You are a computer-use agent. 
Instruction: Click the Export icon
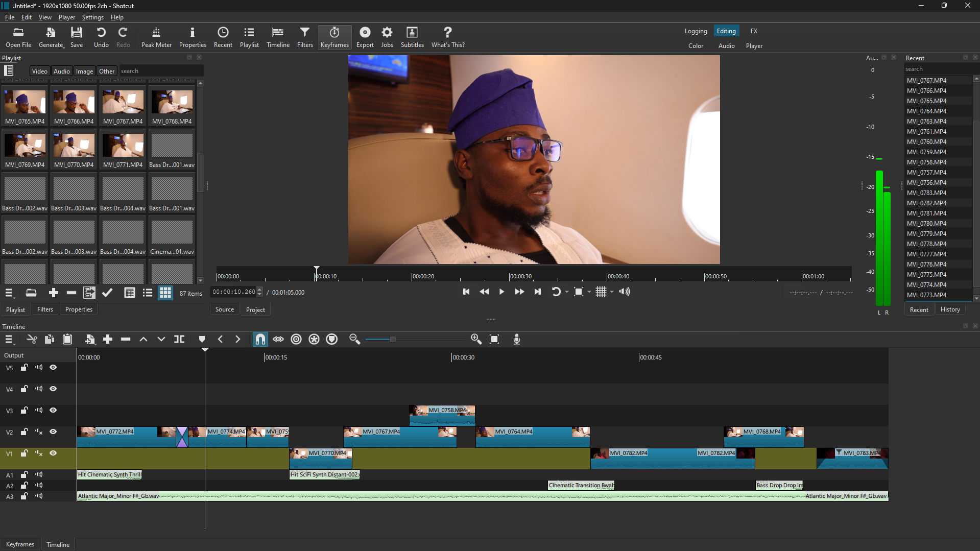[365, 37]
